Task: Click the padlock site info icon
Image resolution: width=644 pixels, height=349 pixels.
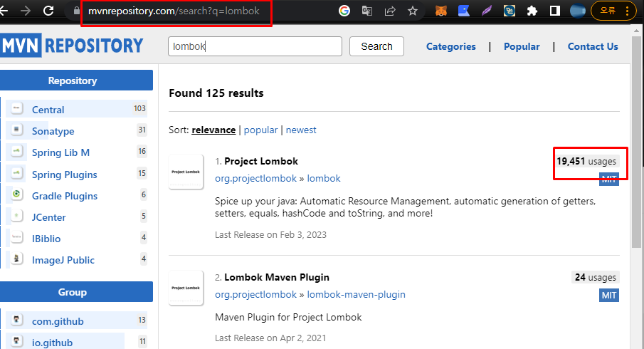Action: point(76,11)
